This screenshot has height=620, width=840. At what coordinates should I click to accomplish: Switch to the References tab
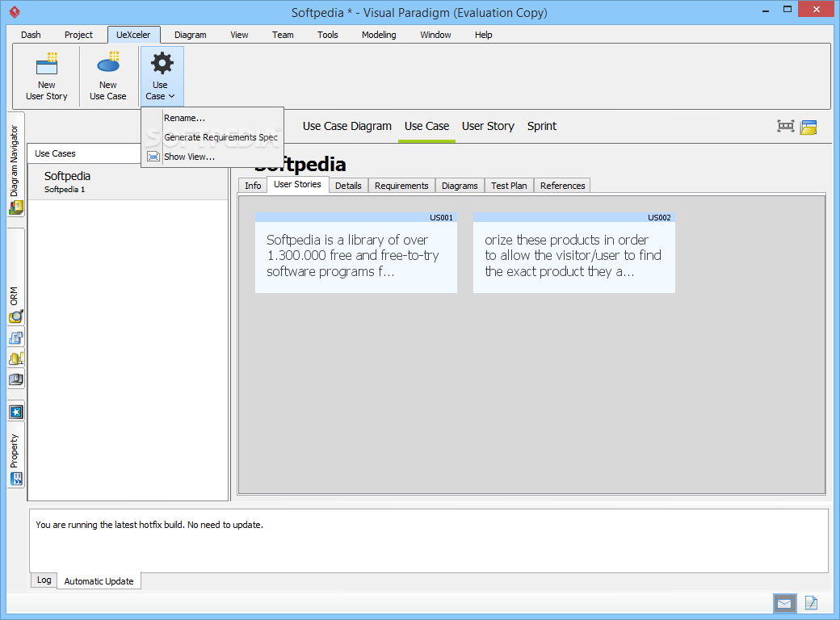point(562,186)
